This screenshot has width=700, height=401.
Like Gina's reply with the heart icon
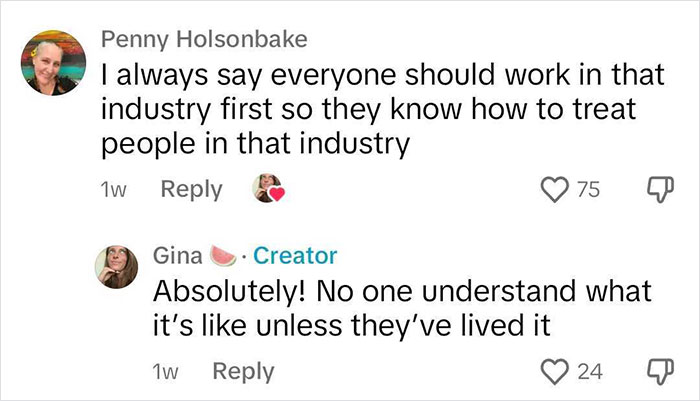554,371
